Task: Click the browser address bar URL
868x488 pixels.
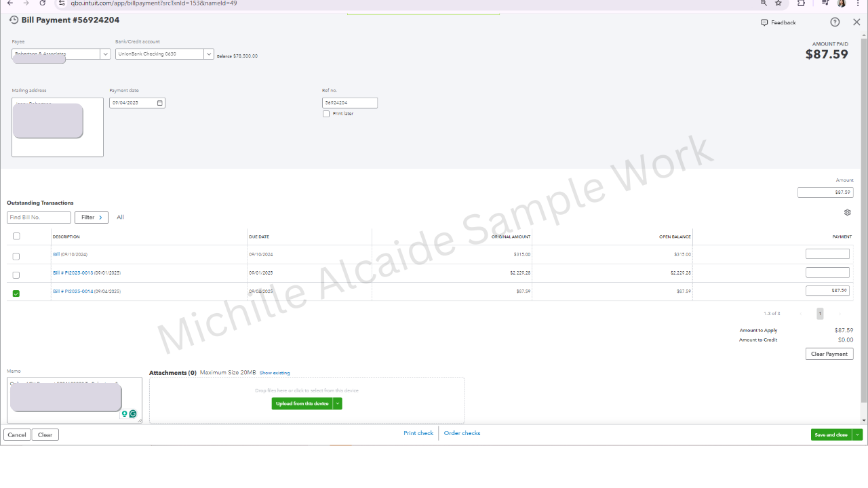Action: [154, 3]
